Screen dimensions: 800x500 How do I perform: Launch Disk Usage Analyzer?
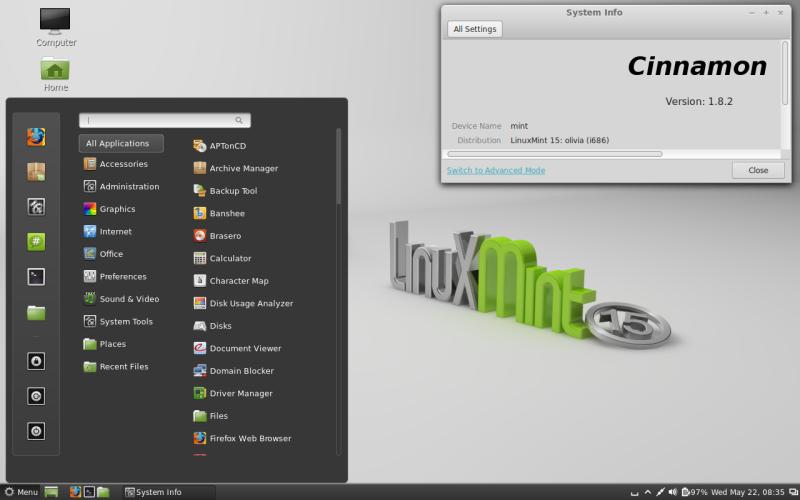(x=250, y=303)
